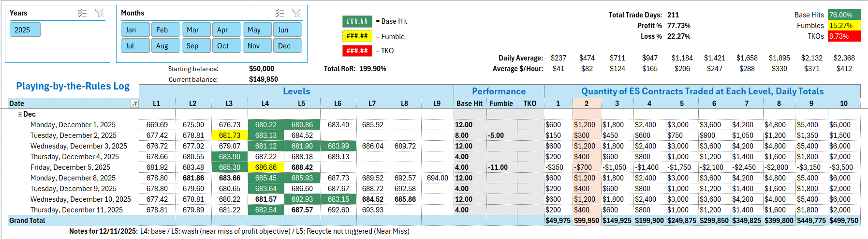Select the highlighted contracts column 2 header

(587, 104)
